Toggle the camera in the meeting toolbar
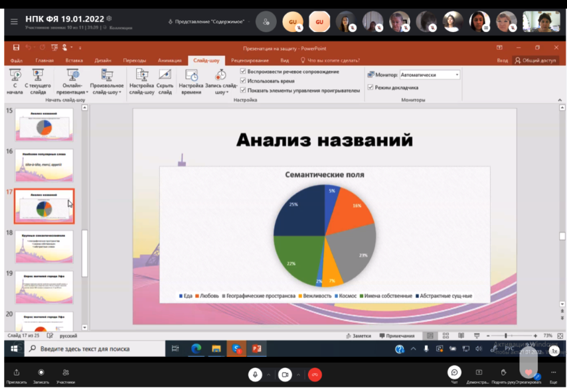 click(x=285, y=374)
